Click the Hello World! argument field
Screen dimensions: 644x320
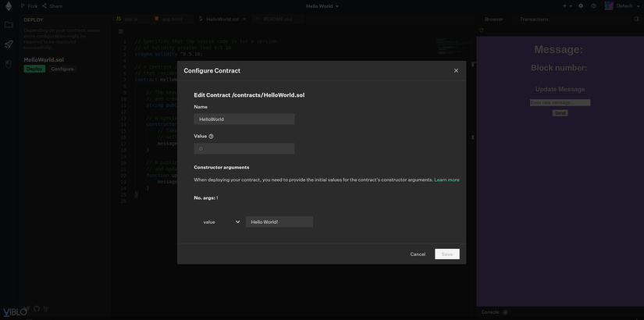click(279, 222)
